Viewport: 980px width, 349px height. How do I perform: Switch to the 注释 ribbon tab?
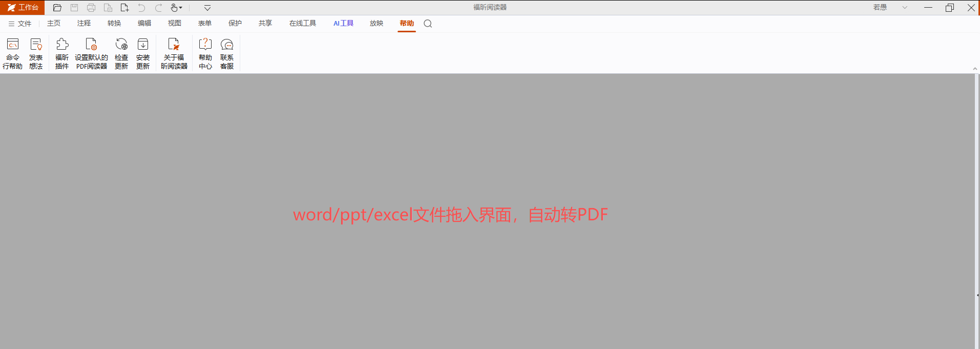pos(84,23)
